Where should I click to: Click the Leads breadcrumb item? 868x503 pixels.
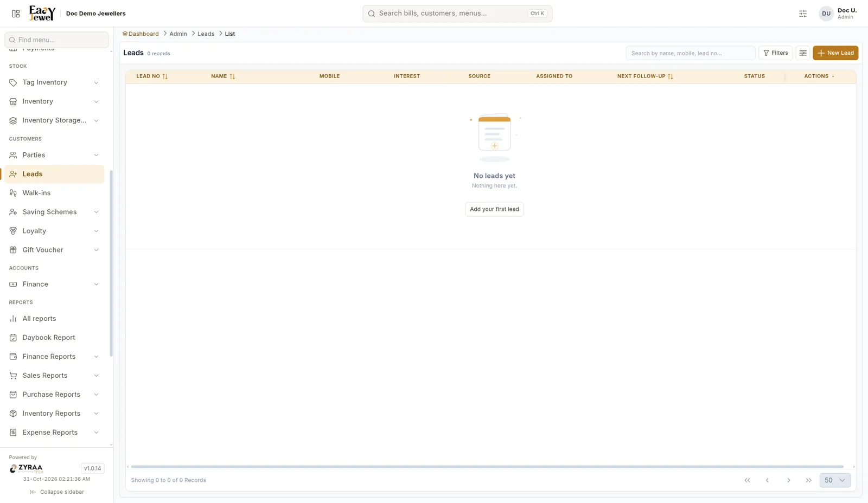(206, 34)
